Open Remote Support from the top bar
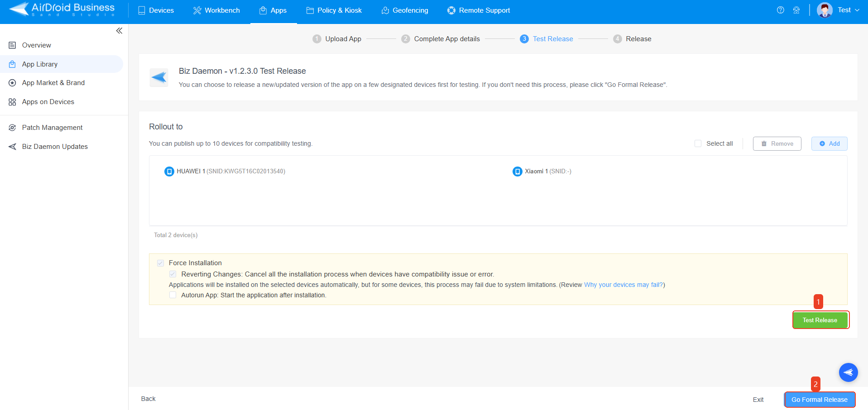This screenshot has height=410, width=868. coord(478,10)
